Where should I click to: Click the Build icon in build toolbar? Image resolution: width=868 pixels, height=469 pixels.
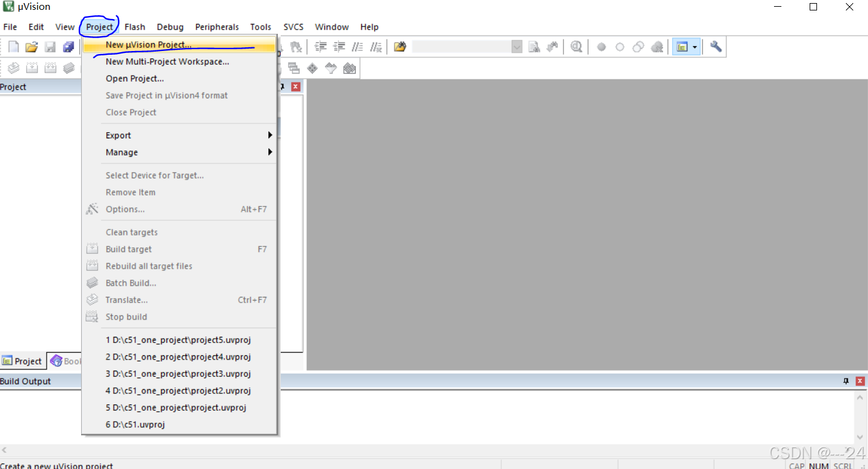tap(32, 68)
